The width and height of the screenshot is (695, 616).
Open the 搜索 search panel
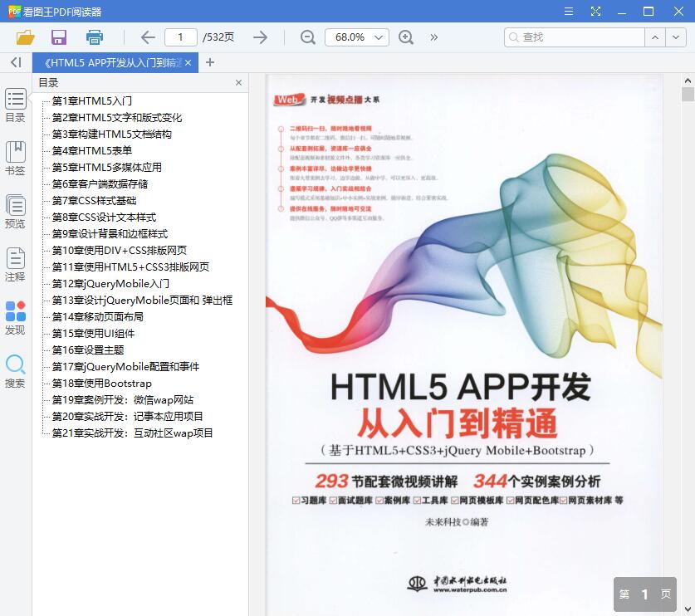[13, 369]
